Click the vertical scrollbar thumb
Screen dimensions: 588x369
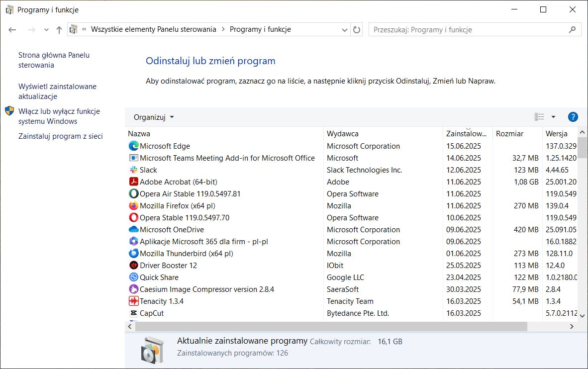pos(582,148)
